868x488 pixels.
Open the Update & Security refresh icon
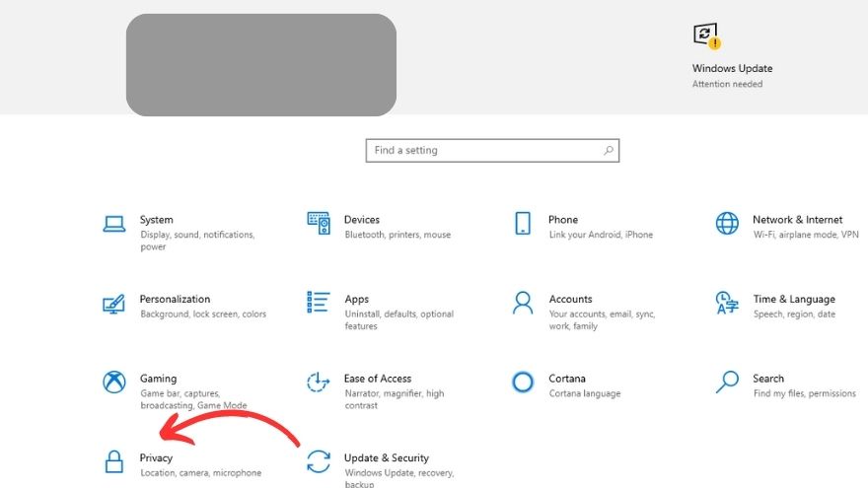(319, 461)
